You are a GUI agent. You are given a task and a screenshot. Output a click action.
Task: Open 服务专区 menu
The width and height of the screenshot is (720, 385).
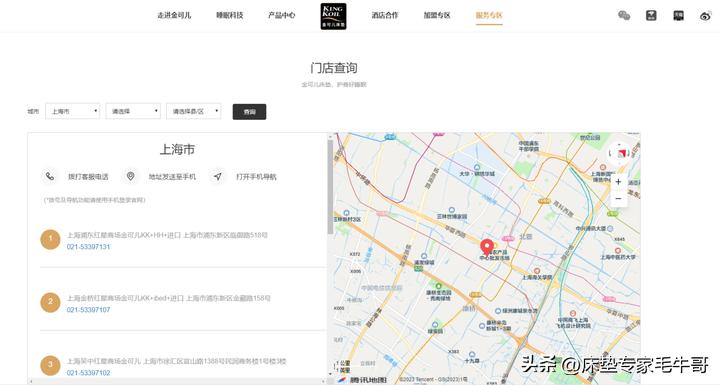pos(489,15)
